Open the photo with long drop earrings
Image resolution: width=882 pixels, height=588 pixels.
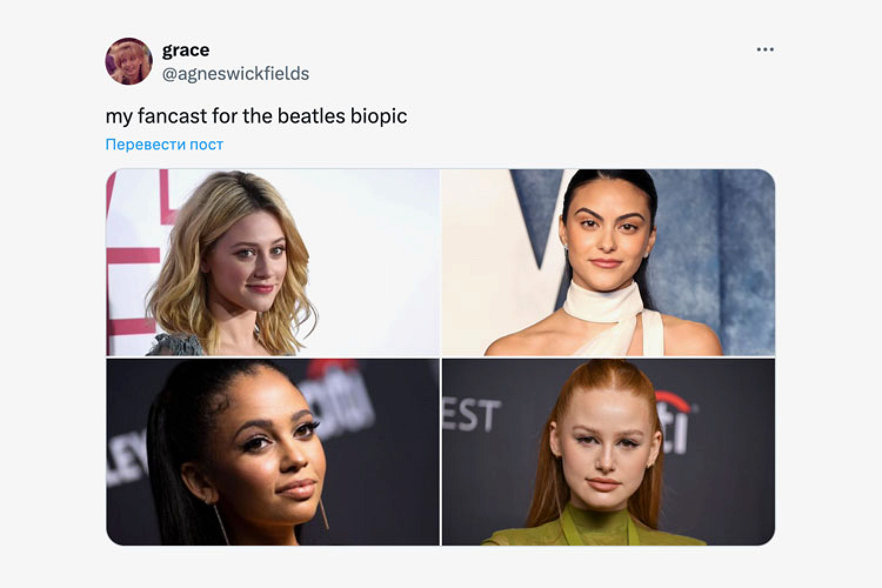(273, 452)
